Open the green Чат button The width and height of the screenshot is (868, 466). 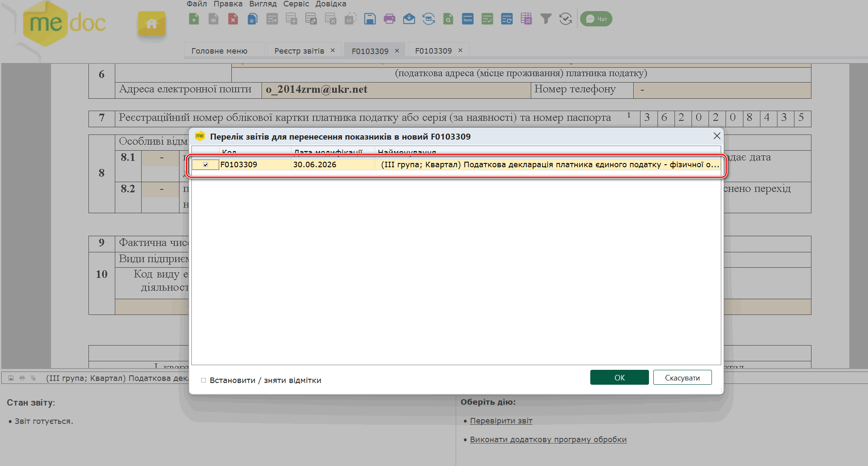[596, 19]
